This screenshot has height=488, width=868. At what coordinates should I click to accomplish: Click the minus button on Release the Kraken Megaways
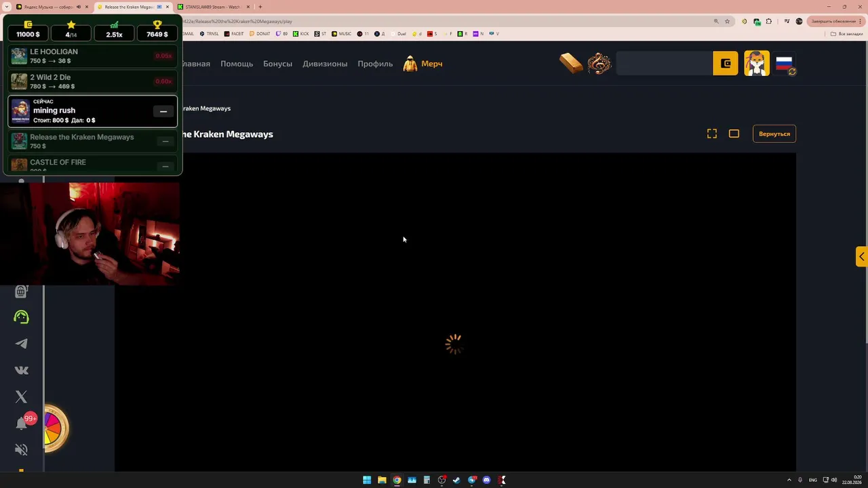[165, 141]
